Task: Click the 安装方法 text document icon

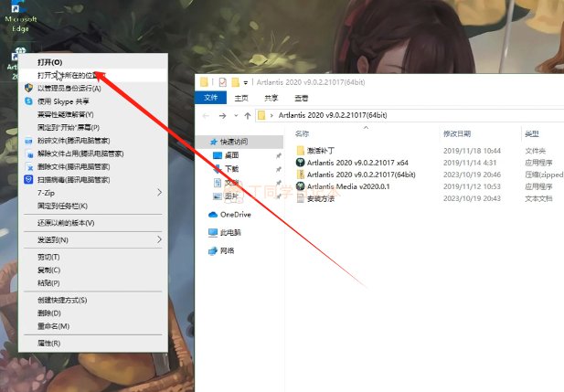Action: tap(301, 198)
